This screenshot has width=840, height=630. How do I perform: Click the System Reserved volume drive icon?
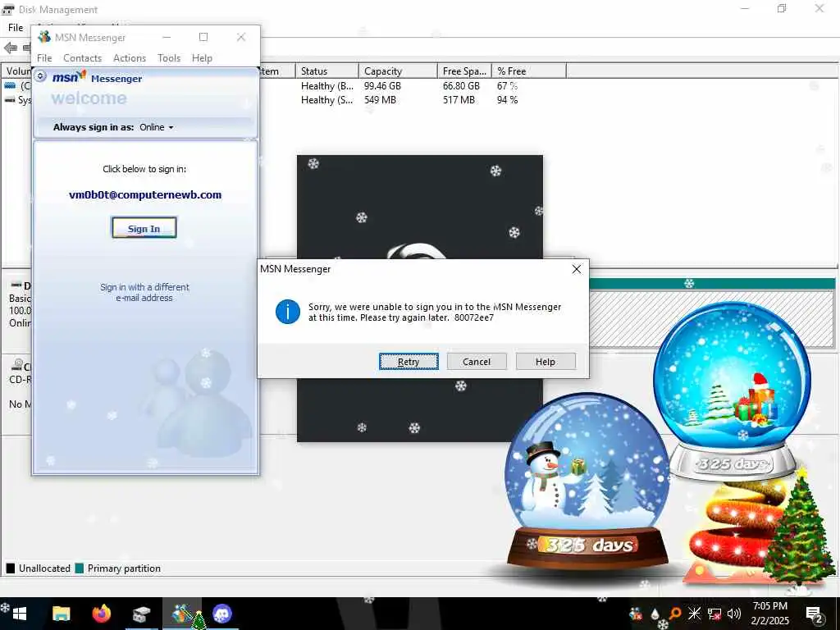pyautogui.click(x=10, y=99)
